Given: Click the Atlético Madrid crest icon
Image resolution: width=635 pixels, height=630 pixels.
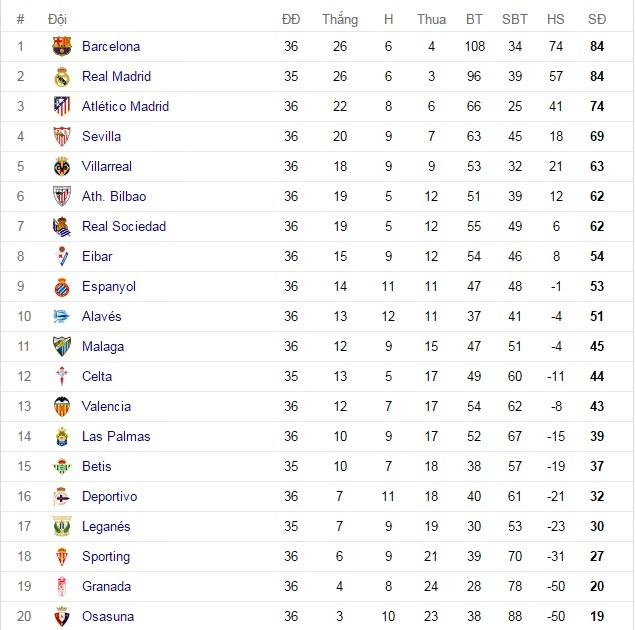Looking at the screenshot, I should [62, 106].
